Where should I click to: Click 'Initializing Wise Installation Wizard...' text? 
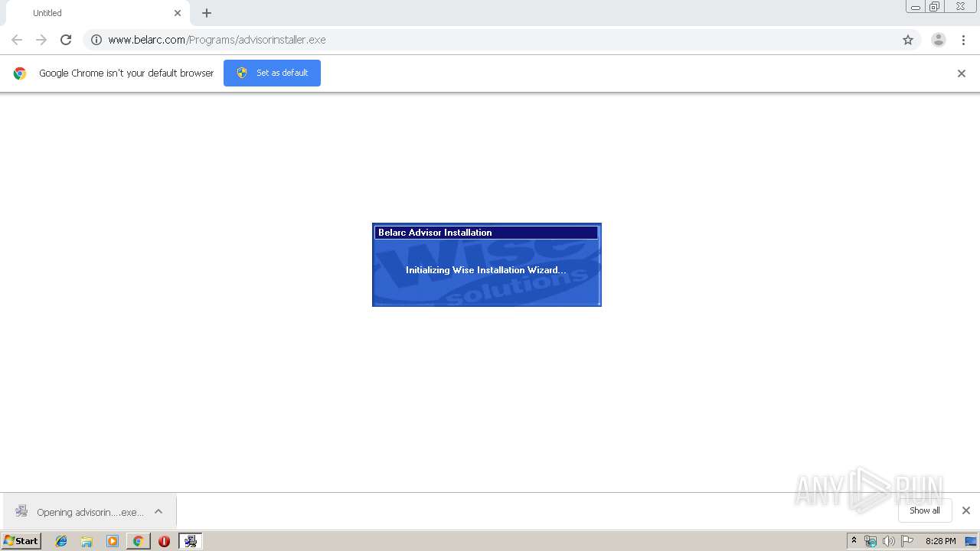[485, 270]
